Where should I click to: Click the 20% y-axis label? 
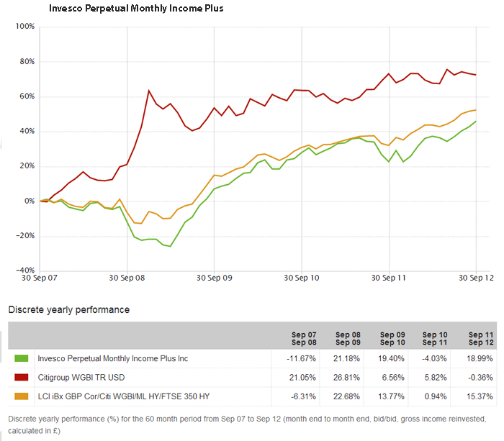pyautogui.click(x=27, y=166)
